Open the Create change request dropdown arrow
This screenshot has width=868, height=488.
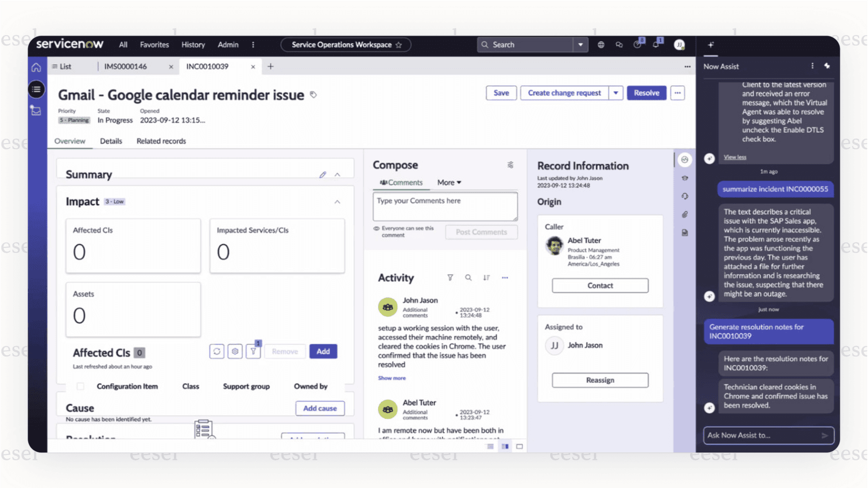click(615, 92)
